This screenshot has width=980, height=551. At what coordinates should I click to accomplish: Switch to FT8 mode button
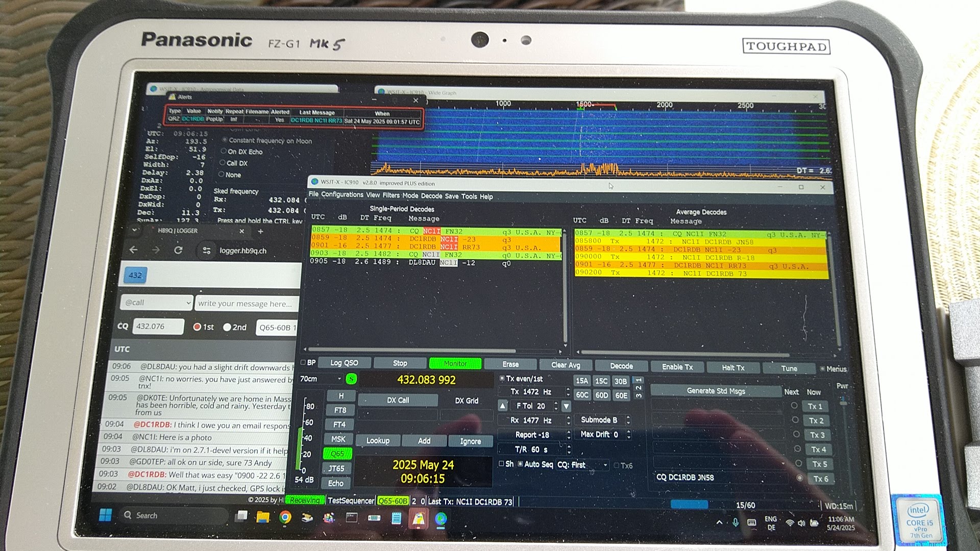340,410
